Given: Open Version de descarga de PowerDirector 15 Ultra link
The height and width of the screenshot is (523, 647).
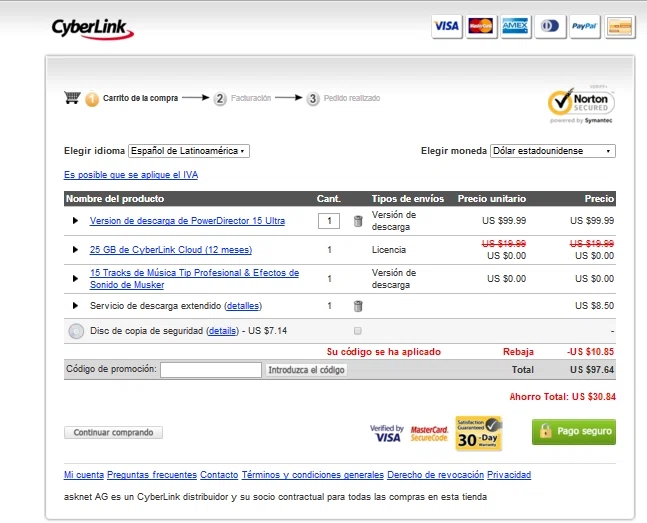Looking at the screenshot, I should [187, 221].
